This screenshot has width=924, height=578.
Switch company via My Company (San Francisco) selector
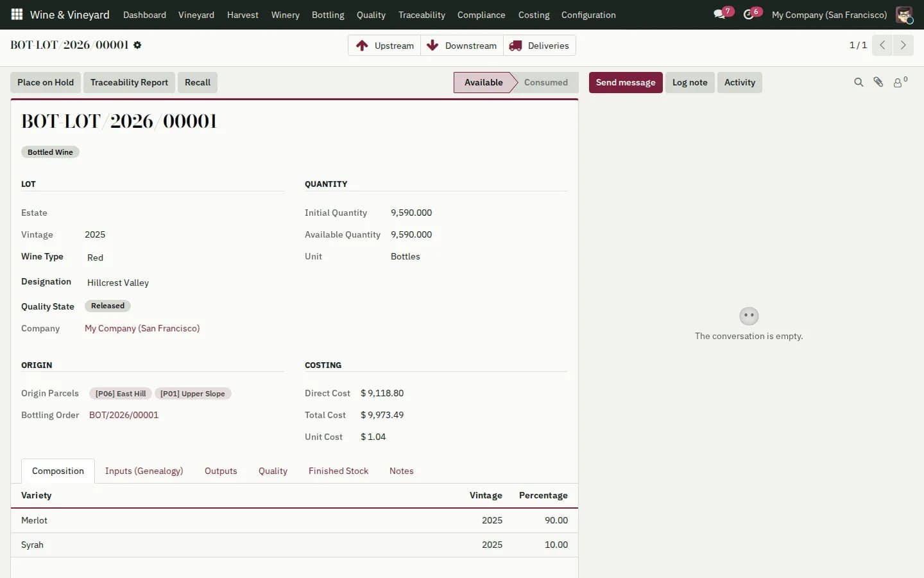[x=829, y=15]
